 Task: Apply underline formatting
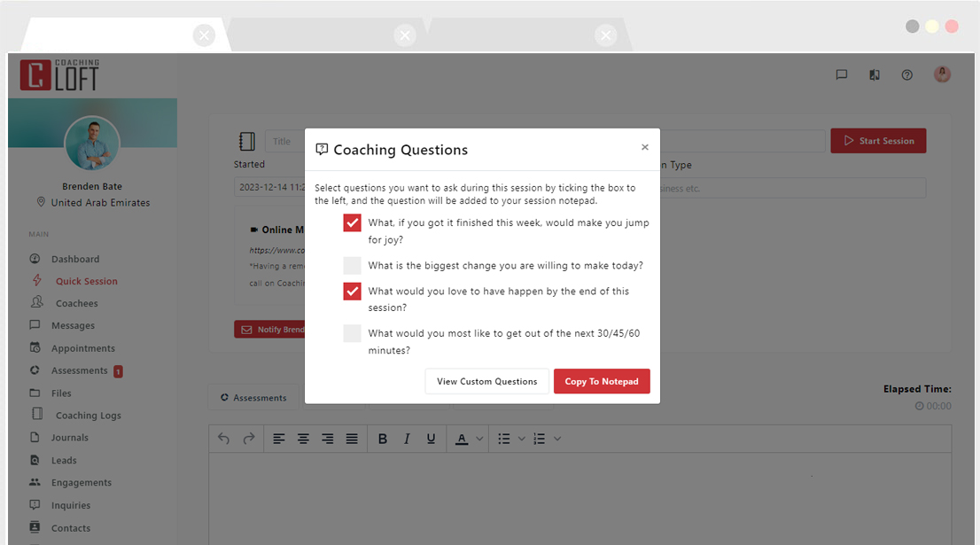coord(432,438)
